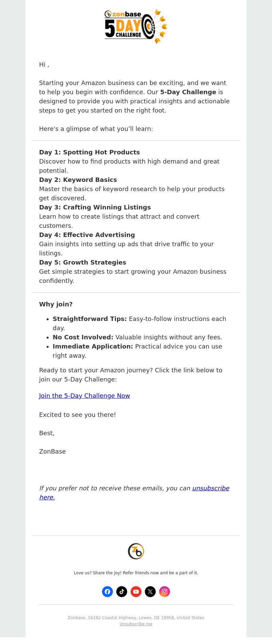The image size is (272, 644).
Task: Click the Why join? heading
Action: pos(56,304)
